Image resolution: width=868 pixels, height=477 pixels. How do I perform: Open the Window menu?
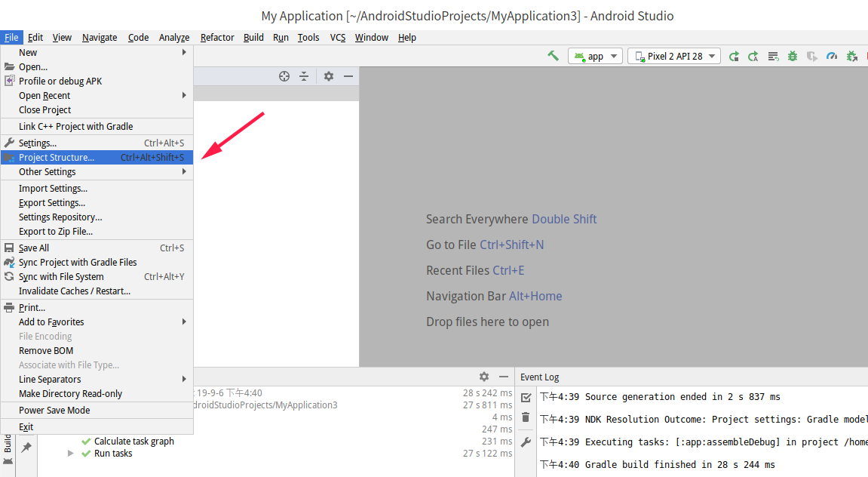[x=372, y=38]
